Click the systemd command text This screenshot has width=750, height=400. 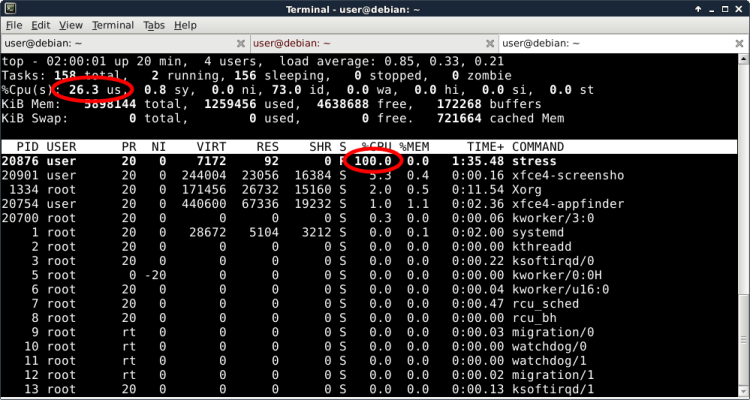538,233
